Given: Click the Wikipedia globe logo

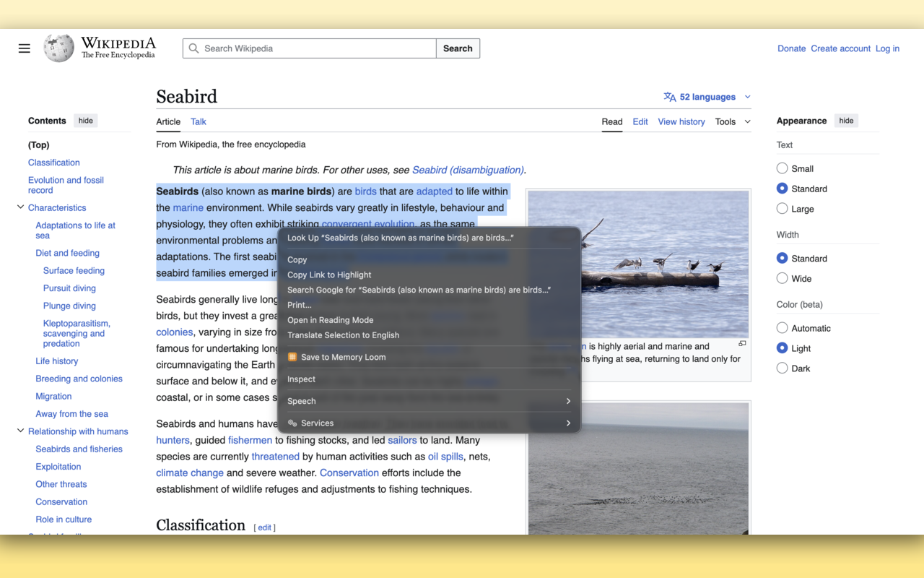Looking at the screenshot, I should tap(59, 48).
